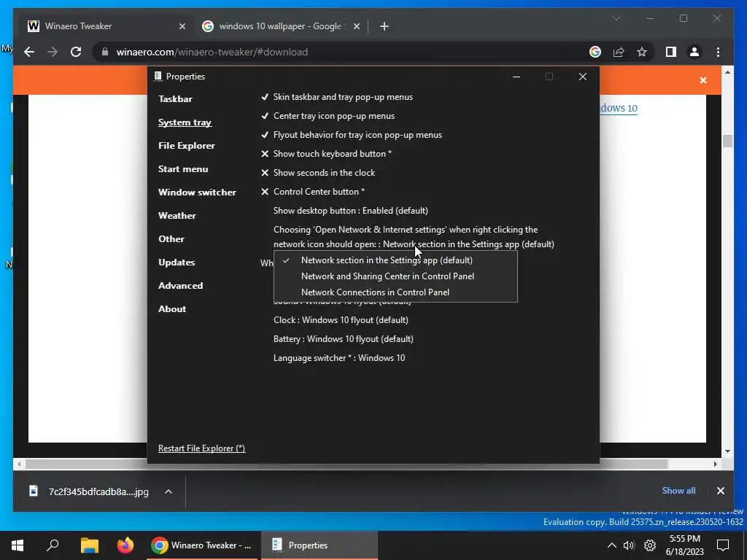Expand download item options chevron
Image resolution: width=747 pixels, height=560 pixels.
(169, 491)
